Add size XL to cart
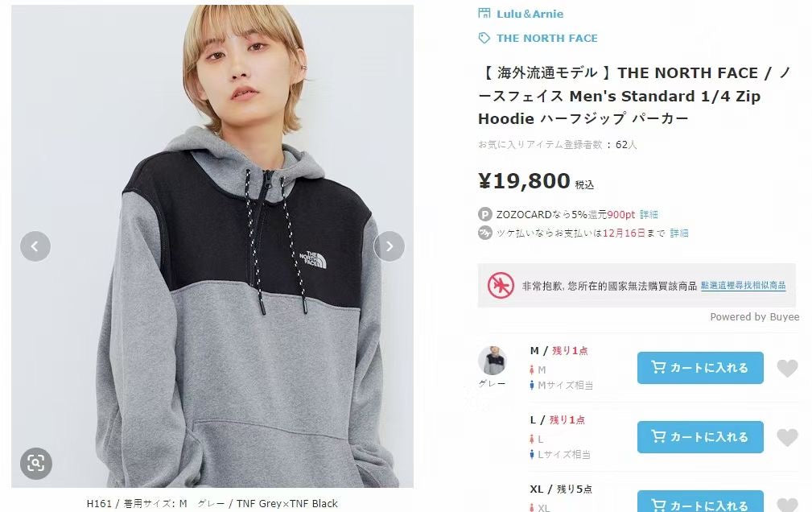Image resolution: width=812 pixels, height=512 pixels. tap(699, 502)
